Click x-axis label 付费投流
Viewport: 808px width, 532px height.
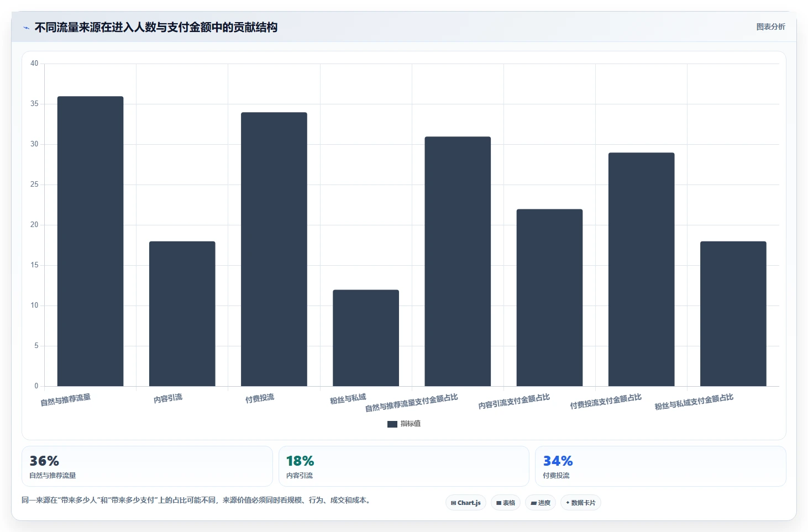pos(260,398)
